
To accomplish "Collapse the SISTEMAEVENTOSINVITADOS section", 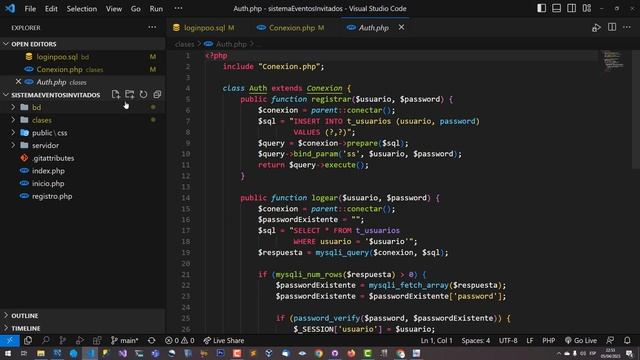I will click(x=55, y=95).
